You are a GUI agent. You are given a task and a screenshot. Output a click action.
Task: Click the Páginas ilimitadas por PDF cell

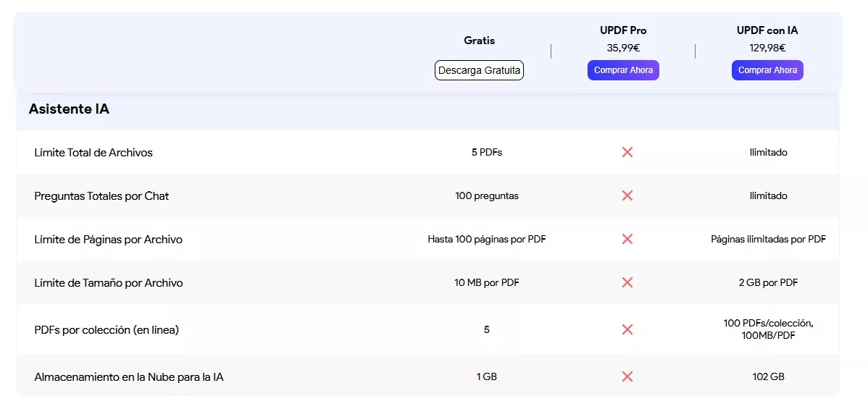point(768,240)
